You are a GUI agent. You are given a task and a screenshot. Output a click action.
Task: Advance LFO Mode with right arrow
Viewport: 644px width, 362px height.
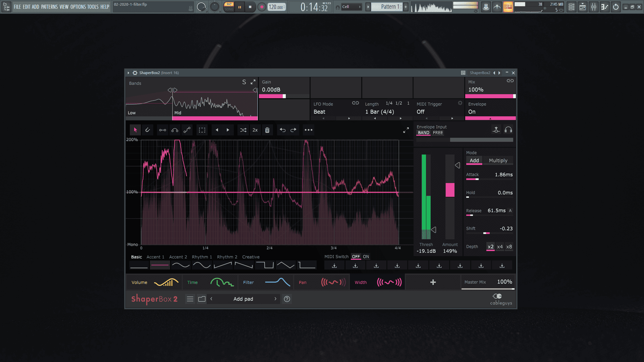click(x=349, y=118)
